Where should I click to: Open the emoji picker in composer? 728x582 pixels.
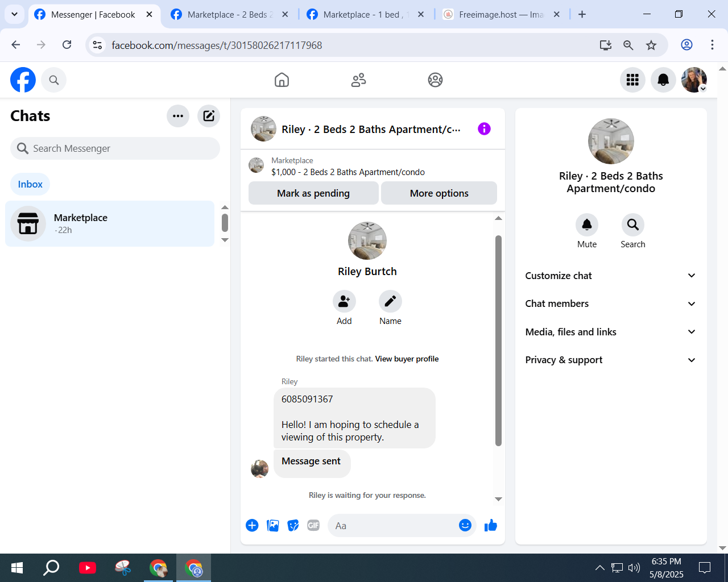pos(465,525)
